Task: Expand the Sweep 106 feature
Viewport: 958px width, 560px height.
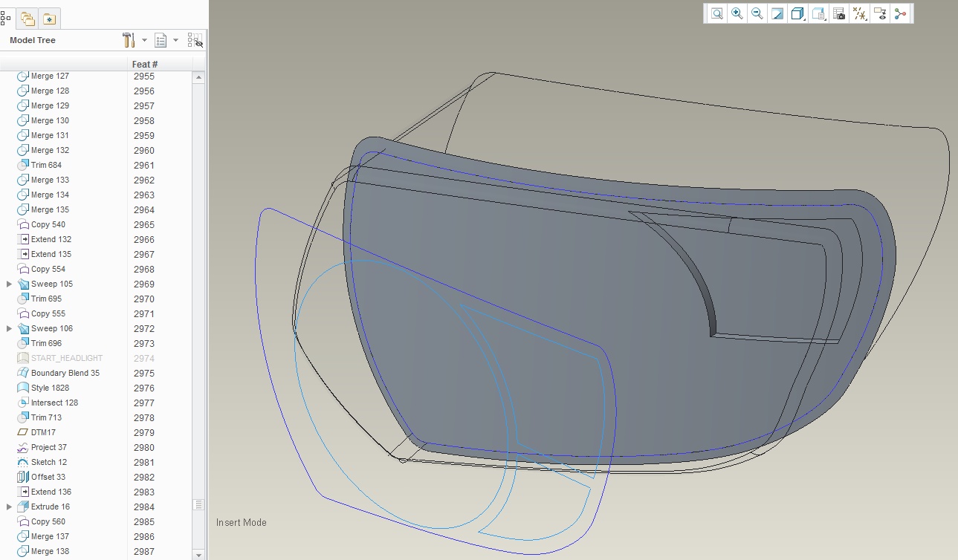Action: click(x=9, y=328)
